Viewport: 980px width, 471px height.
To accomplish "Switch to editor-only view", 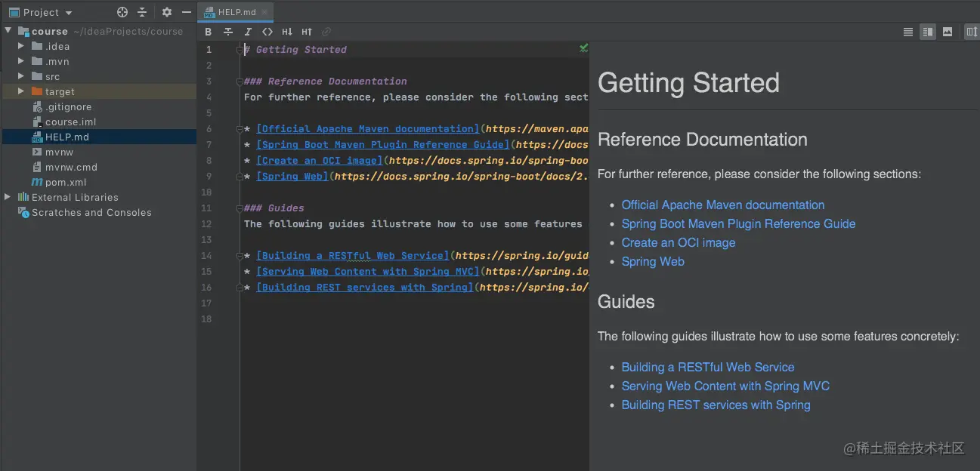I will coord(908,32).
